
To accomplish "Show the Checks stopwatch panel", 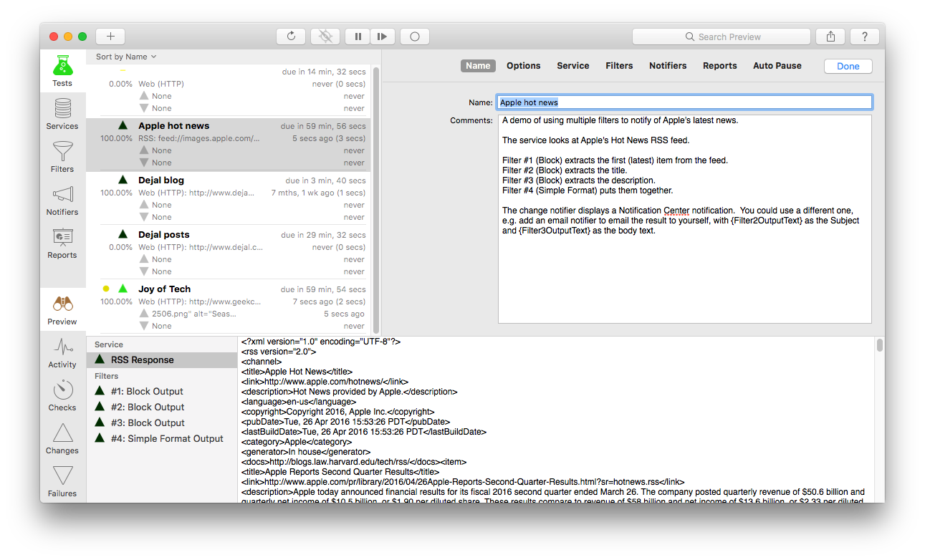I will pos(62,395).
